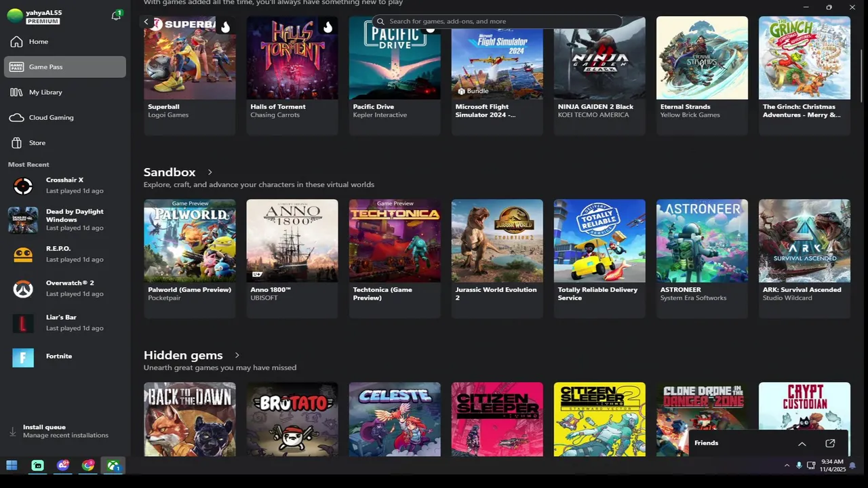
Task: Open Liar's Bar recent game entry
Action: pyautogui.click(x=65, y=323)
